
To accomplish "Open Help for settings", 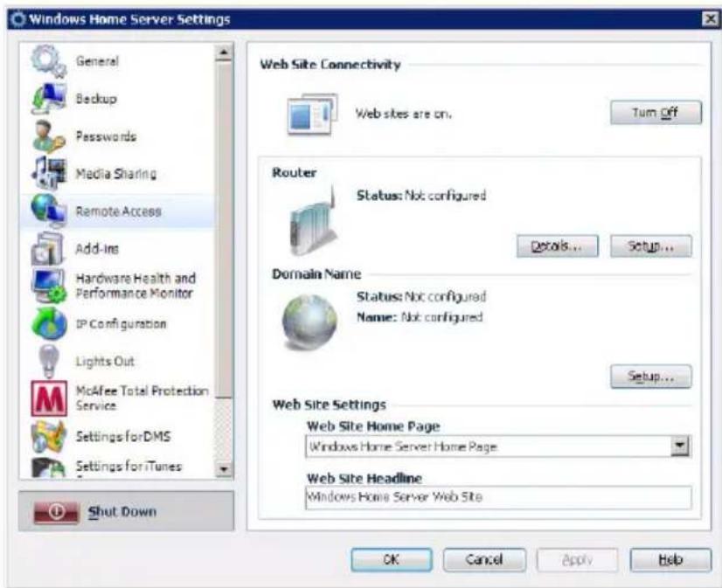I will tap(670, 559).
